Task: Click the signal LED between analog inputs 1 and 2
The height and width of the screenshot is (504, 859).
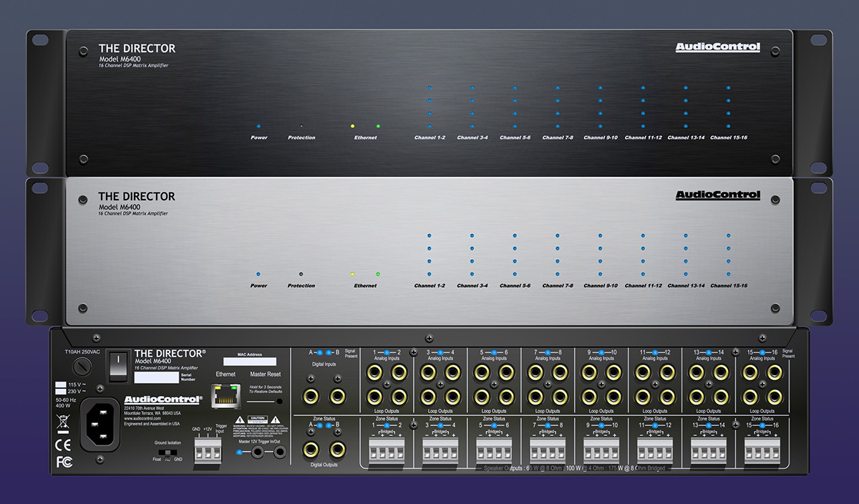Action: coord(387,353)
